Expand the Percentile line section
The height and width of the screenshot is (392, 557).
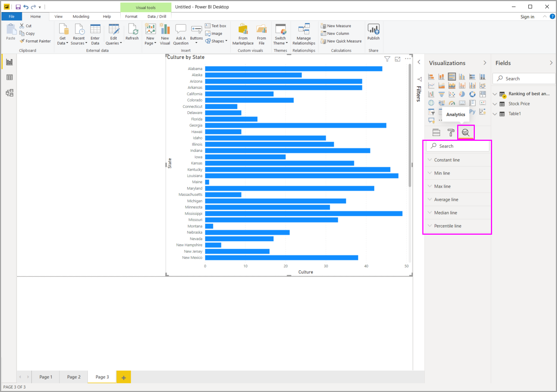458,226
